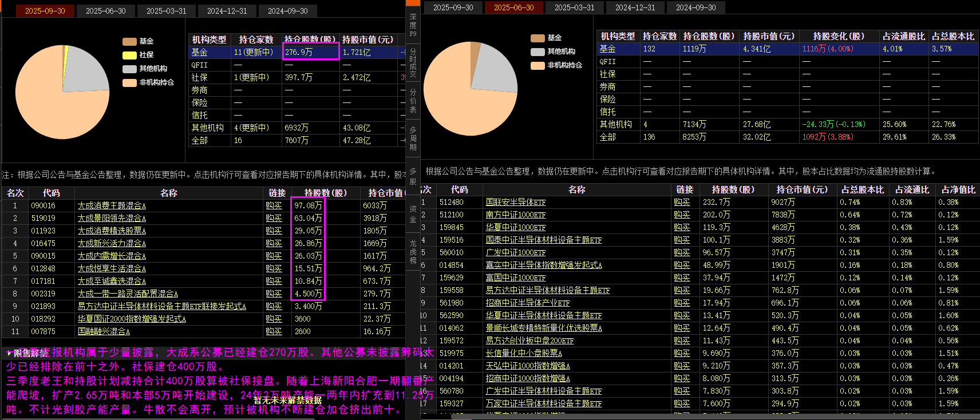The width and height of the screenshot is (980, 420).
Task: Open the 华夏国证2000指数增强发起式A fund link
Action: point(132,319)
